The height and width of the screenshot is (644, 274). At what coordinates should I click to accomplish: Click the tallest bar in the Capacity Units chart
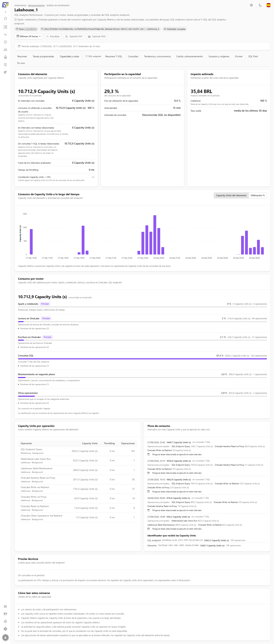tap(155, 235)
